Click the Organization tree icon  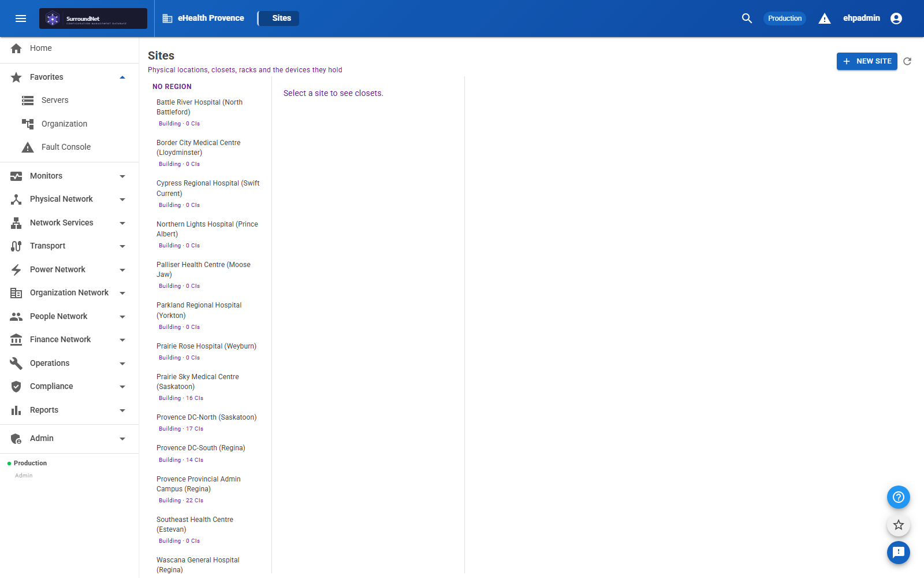pyautogui.click(x=28, y=124)
